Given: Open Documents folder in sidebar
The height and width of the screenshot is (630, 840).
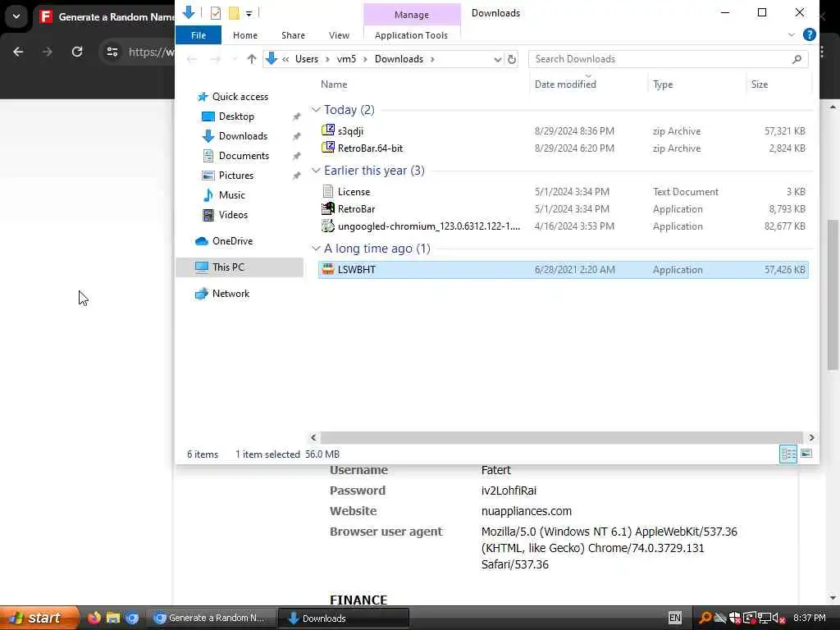Looking at the screenshot, I should click(x=244, y=156).
